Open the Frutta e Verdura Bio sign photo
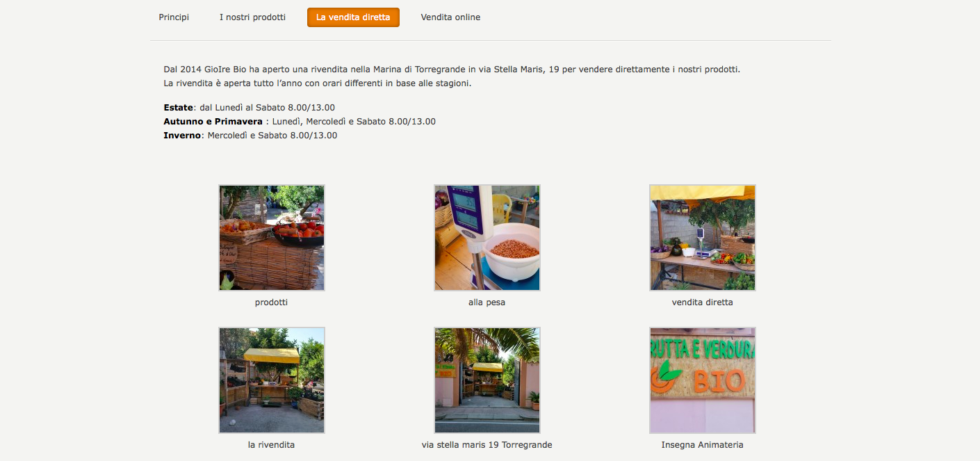The height and width of the screenshot is (461, 980). pos(703,380)
